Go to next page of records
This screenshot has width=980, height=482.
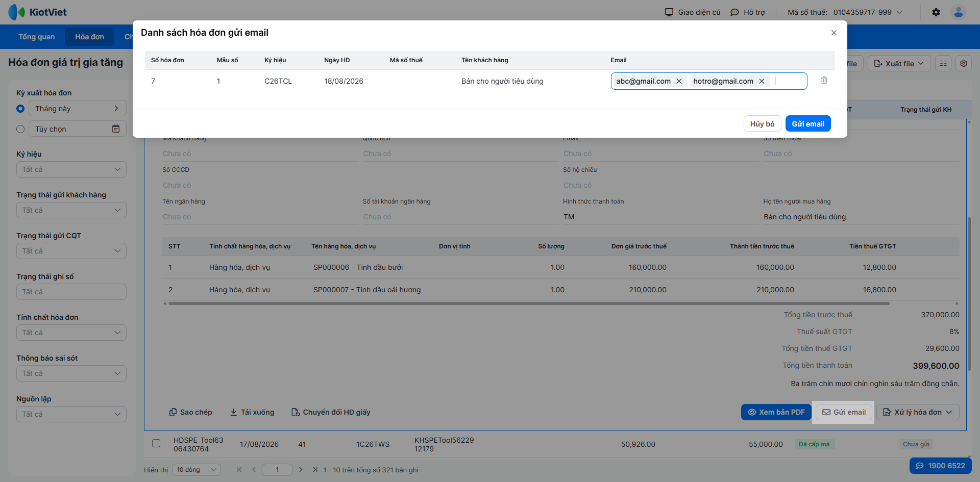301,470
